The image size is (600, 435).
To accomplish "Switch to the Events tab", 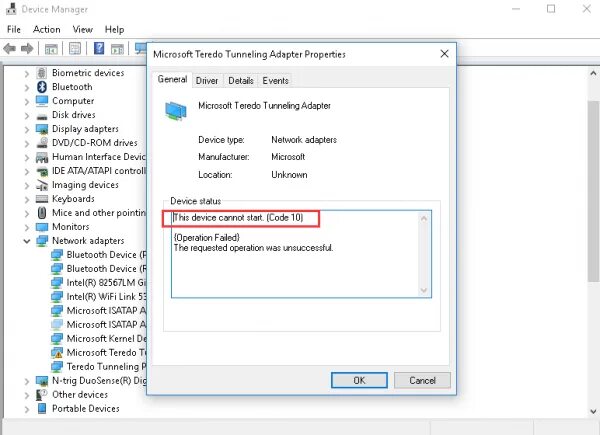I will [x=276, y=81].
